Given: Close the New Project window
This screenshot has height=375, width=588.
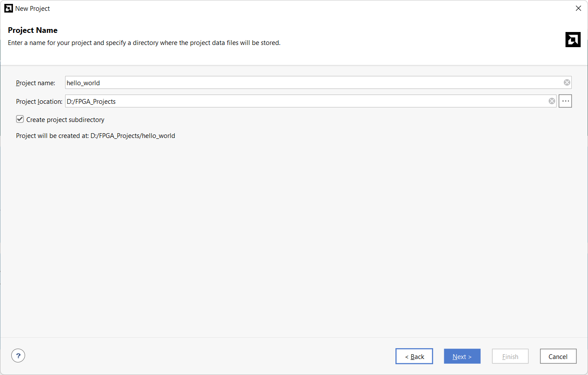Looking at the screenshot, I should [x=578, y=8].
